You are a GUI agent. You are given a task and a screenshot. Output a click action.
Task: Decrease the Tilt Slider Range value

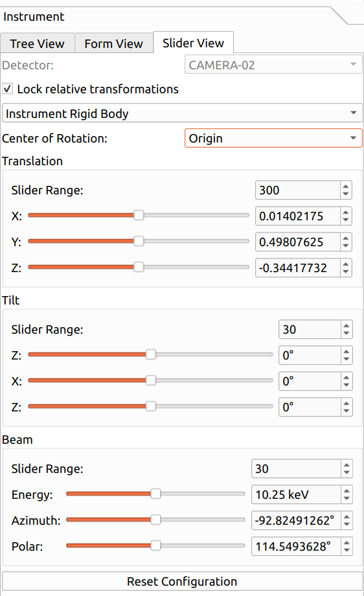click(346, 334)
